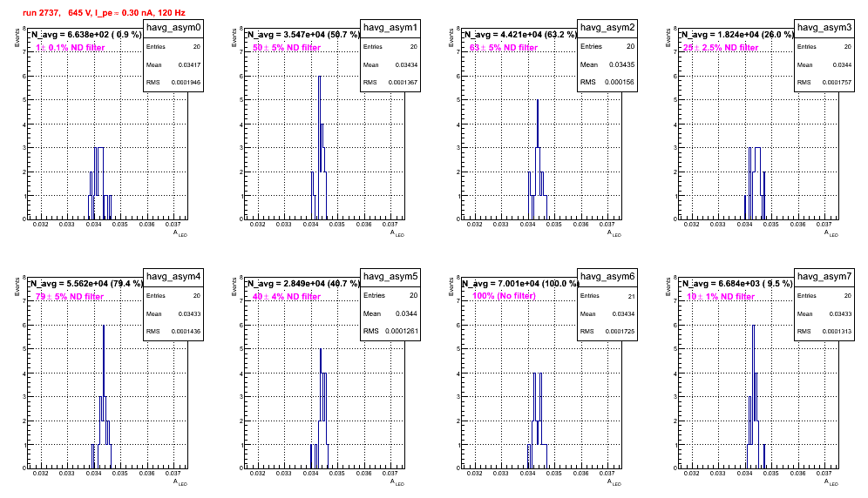Image resolution: width=868 pixels, height=498 pixels.
Task: Select the N_avg = 3.547e+04 label
Action: [x=303, y=34]
